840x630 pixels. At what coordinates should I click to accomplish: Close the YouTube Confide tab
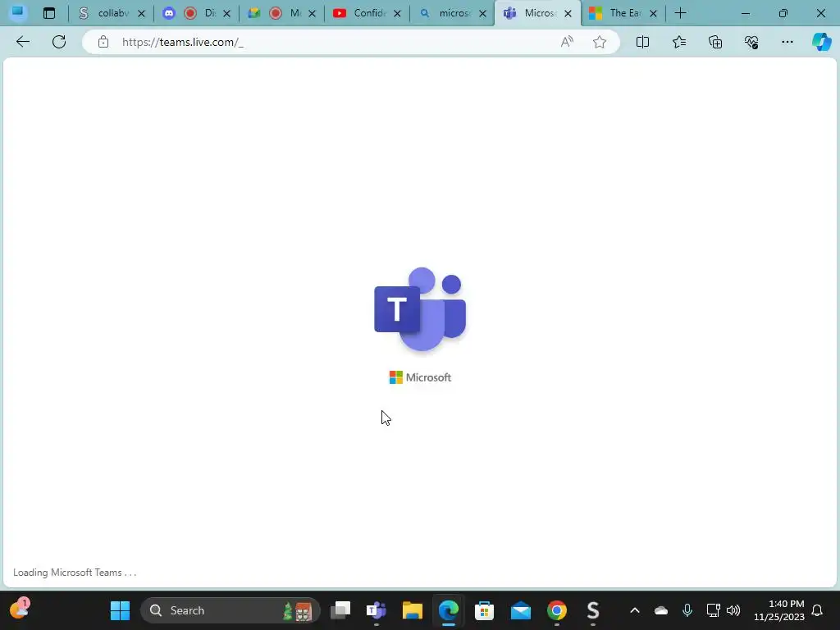click(x=397, y=13)
